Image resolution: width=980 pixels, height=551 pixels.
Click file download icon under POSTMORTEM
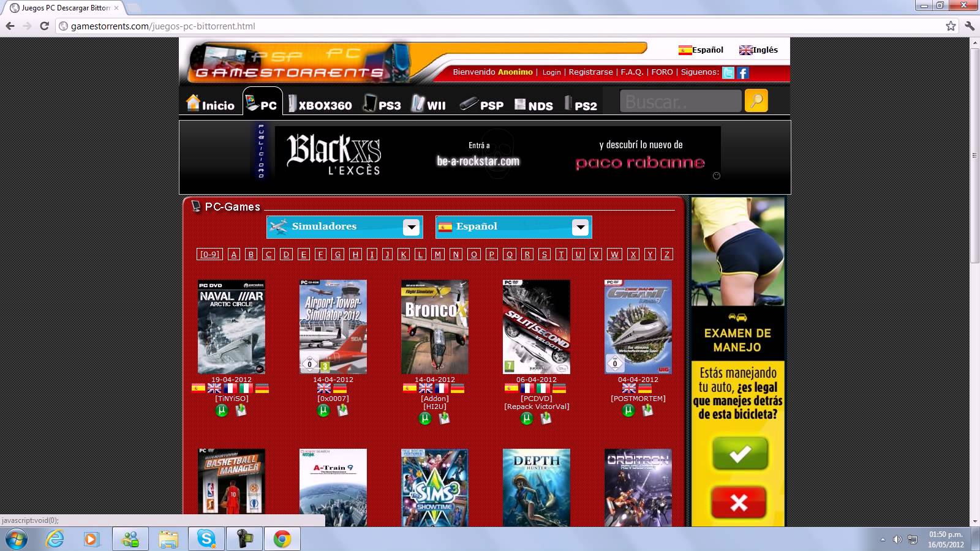(647, 410)
